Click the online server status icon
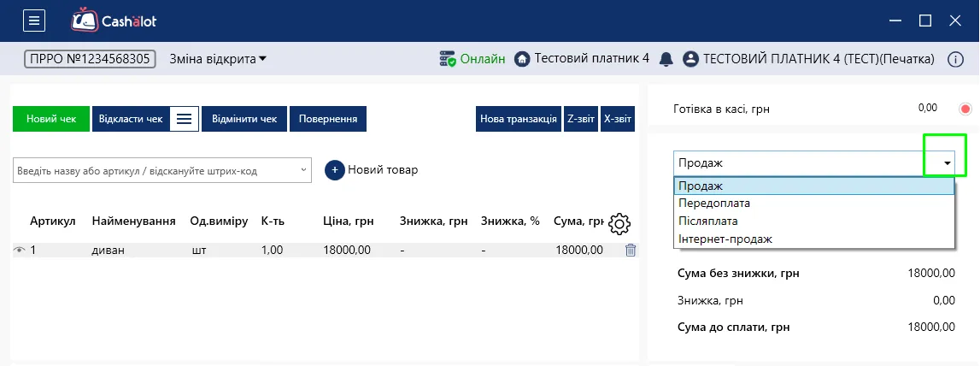 point(448,59)
